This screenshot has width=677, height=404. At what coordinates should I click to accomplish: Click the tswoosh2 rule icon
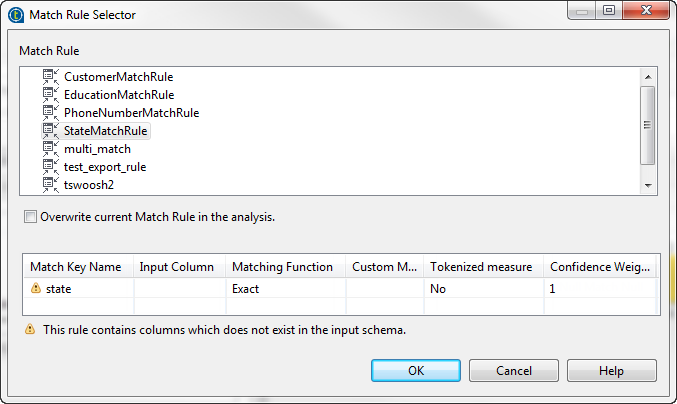tap(51, 184)
